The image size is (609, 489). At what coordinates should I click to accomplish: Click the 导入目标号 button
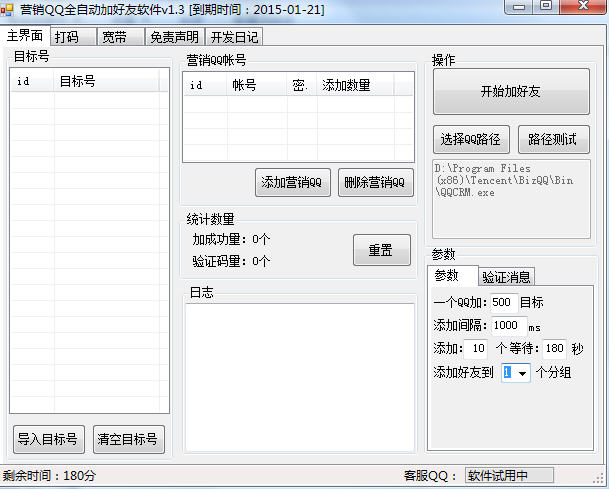[x=48, y=439]
